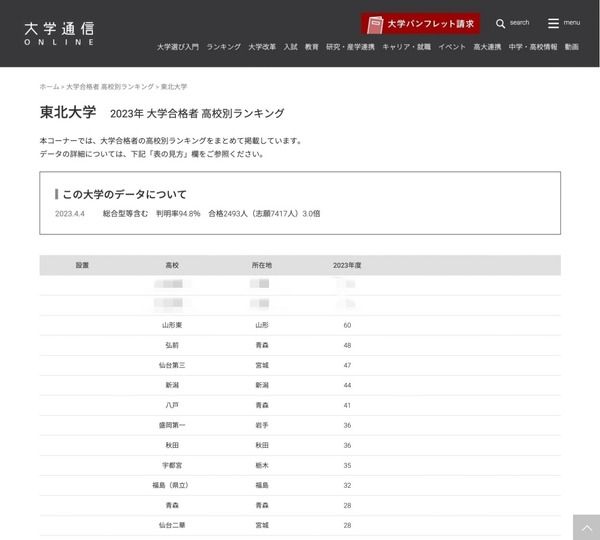600x540 pixels.
Task: Select 秋田 school name cell
Action: click(172, 445)
